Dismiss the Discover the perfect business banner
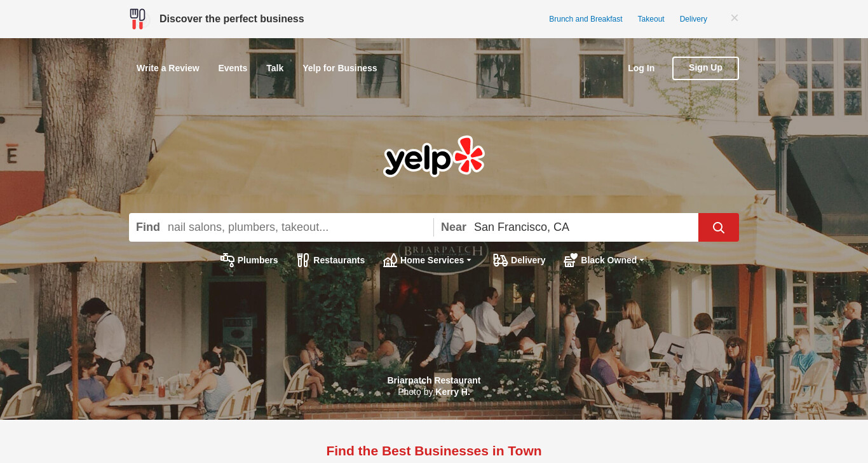 (x=734, y=18)
